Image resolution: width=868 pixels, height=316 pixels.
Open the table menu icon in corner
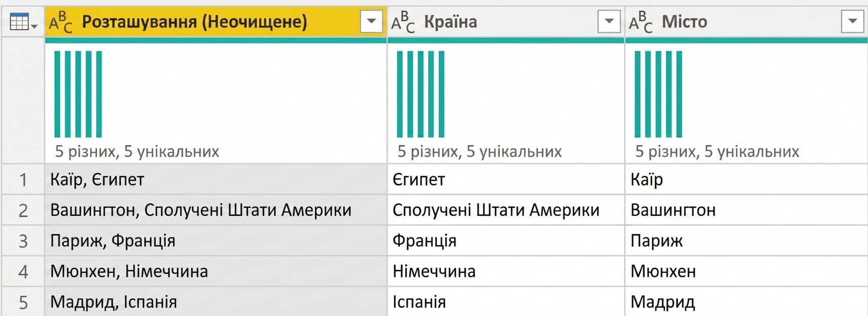23,22
